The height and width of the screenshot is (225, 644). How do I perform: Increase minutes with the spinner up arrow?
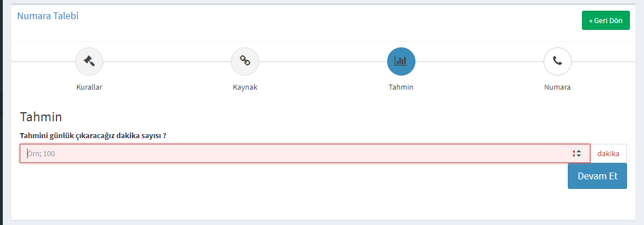(579, 152)
